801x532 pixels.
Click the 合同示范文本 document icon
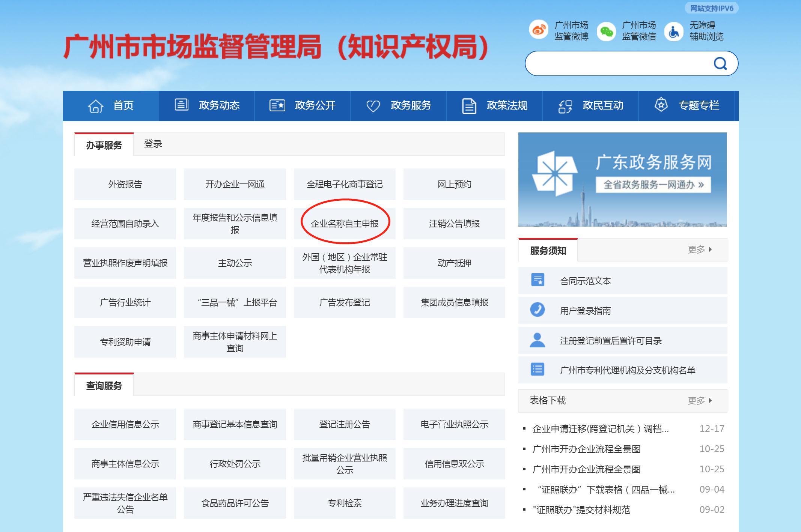[x=538, y=280]
